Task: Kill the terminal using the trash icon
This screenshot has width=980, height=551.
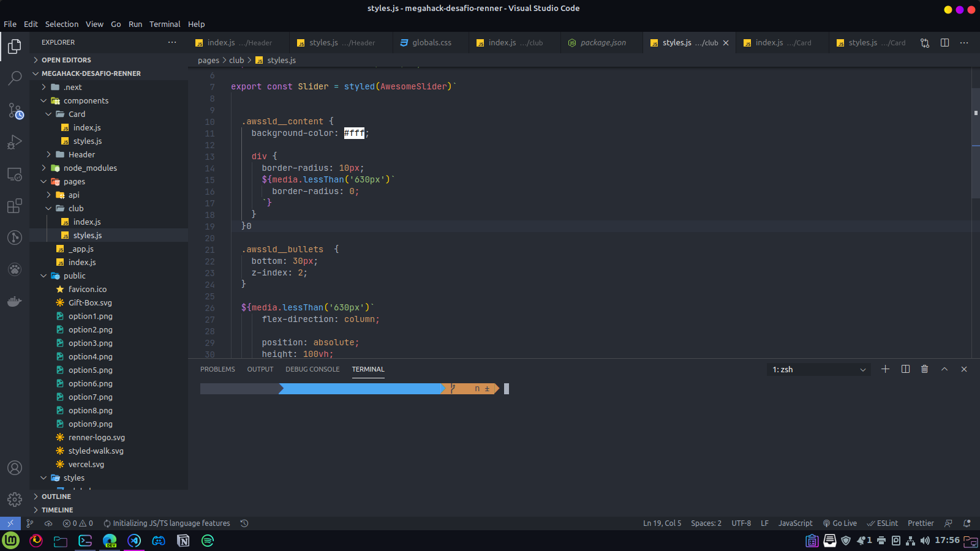Action: click(924, 369)
